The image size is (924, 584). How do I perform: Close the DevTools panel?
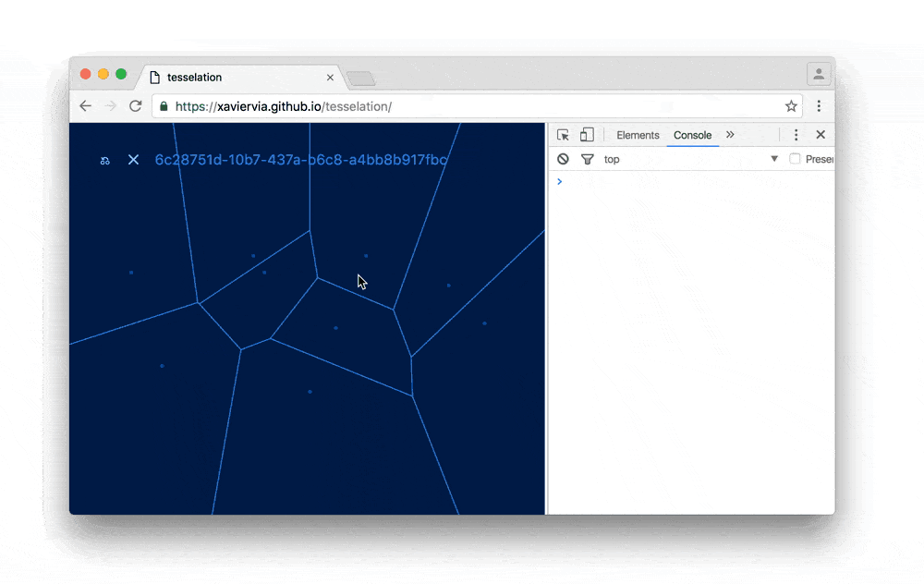pyautogui.click(x=821, y=135)
